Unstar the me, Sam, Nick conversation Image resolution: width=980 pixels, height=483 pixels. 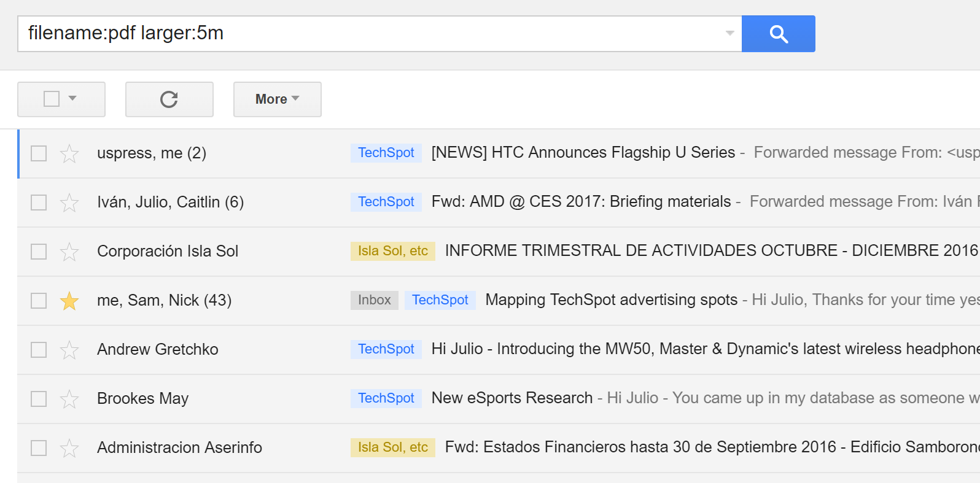(x=69, y=301)
